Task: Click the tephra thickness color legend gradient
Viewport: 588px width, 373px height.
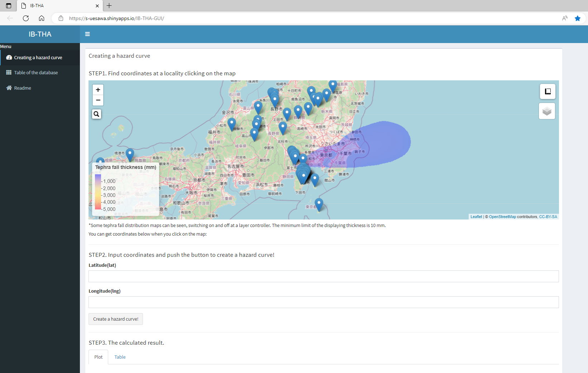Action: pyautogui.click(x=99, y=192)
